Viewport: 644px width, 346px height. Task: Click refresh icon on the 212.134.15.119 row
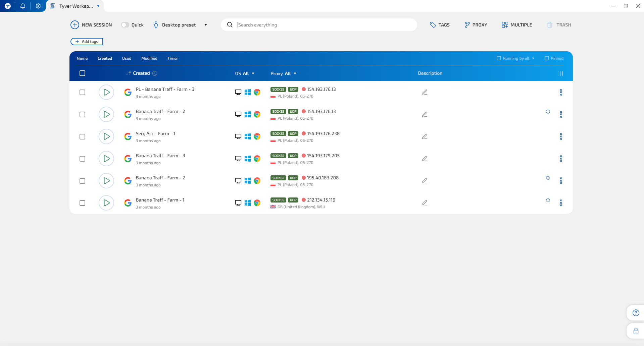[x=548, y=200]
